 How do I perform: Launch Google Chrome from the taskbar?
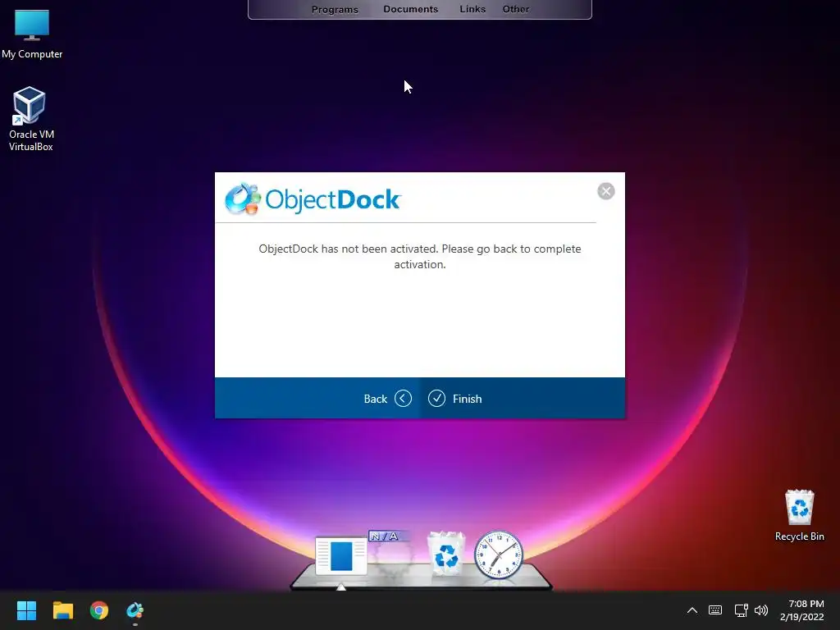coord(99,610)
